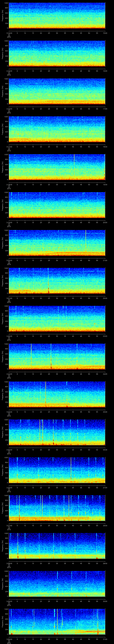
Task: Click the "21:00" end time label
Action: point(105,260)
